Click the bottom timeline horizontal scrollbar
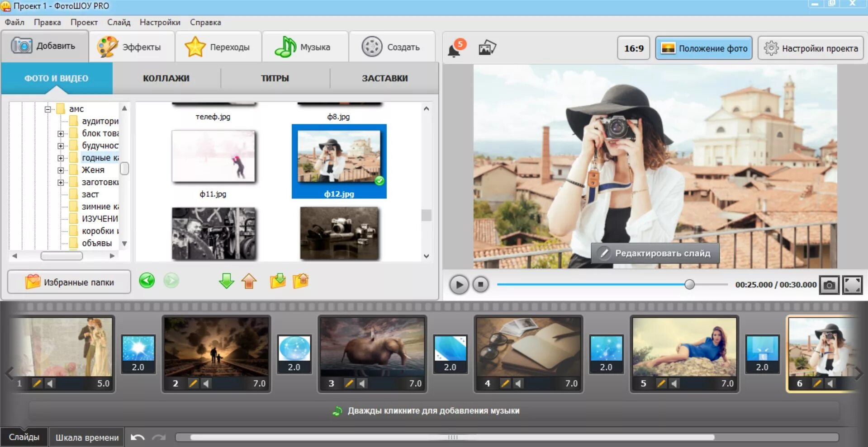Screen dimensions: 868x447 452,437
